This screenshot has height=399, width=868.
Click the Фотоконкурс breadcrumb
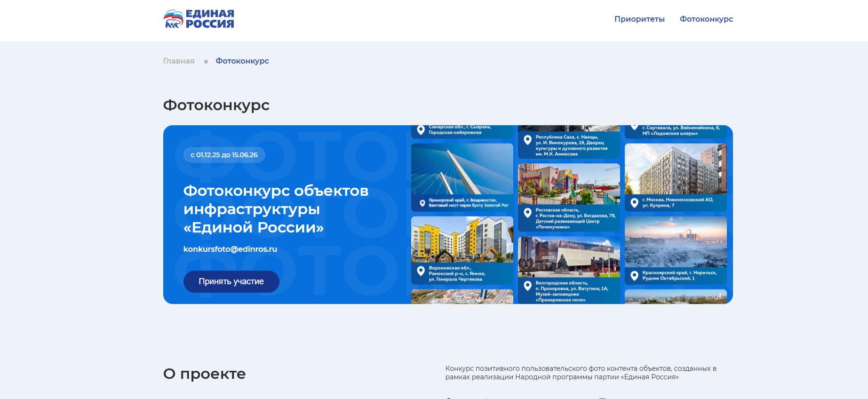click(242, 61)
